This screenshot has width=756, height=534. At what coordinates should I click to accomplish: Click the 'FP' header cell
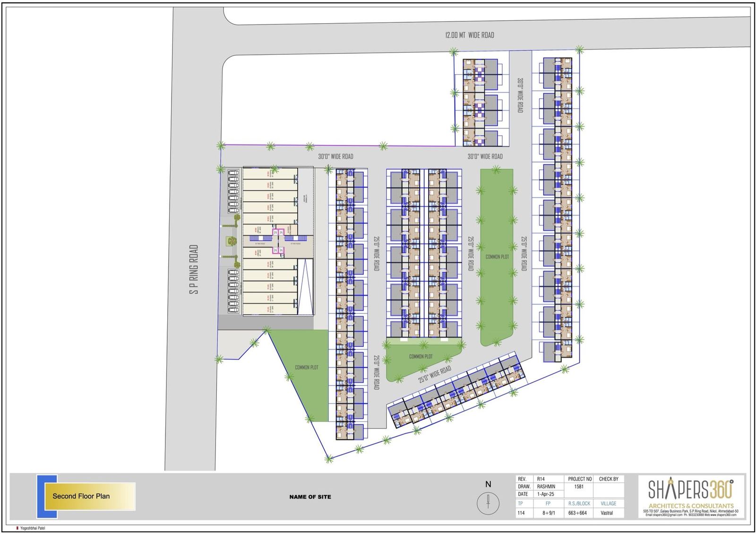(548, 503)
